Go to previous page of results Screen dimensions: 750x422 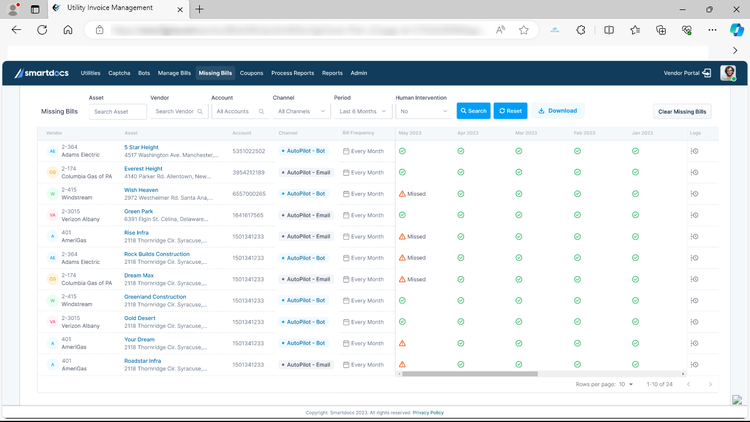(x=688, y=384)
